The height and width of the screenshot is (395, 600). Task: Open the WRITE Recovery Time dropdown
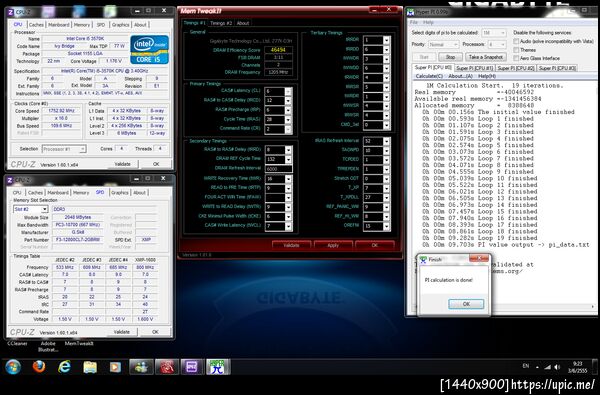288,179
